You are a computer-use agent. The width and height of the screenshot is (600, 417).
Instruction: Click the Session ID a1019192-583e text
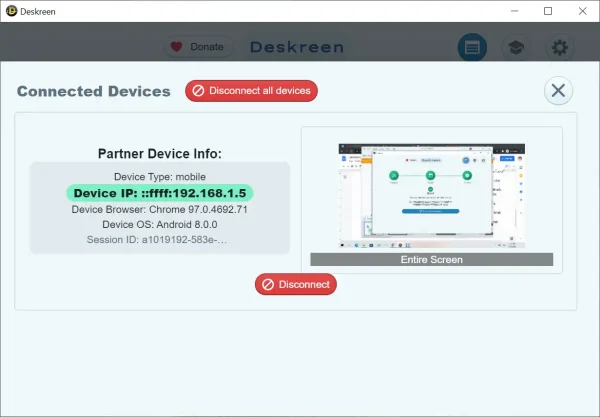157,240
